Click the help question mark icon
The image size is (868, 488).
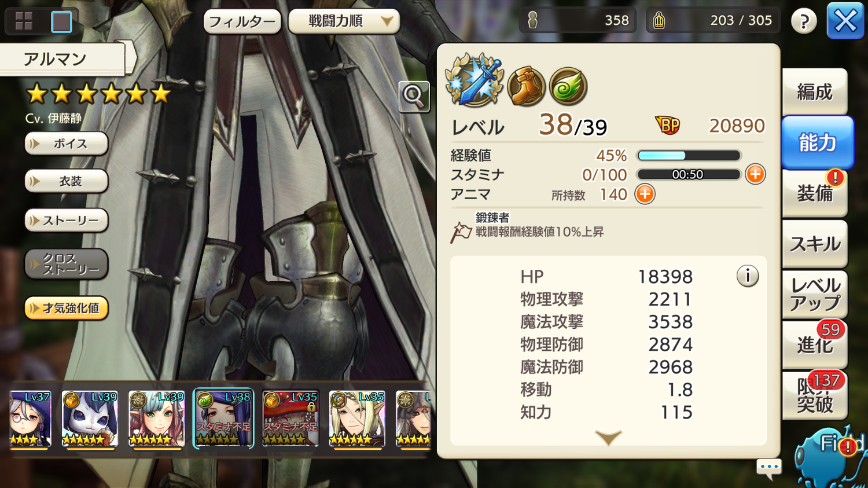pos(804,21)
